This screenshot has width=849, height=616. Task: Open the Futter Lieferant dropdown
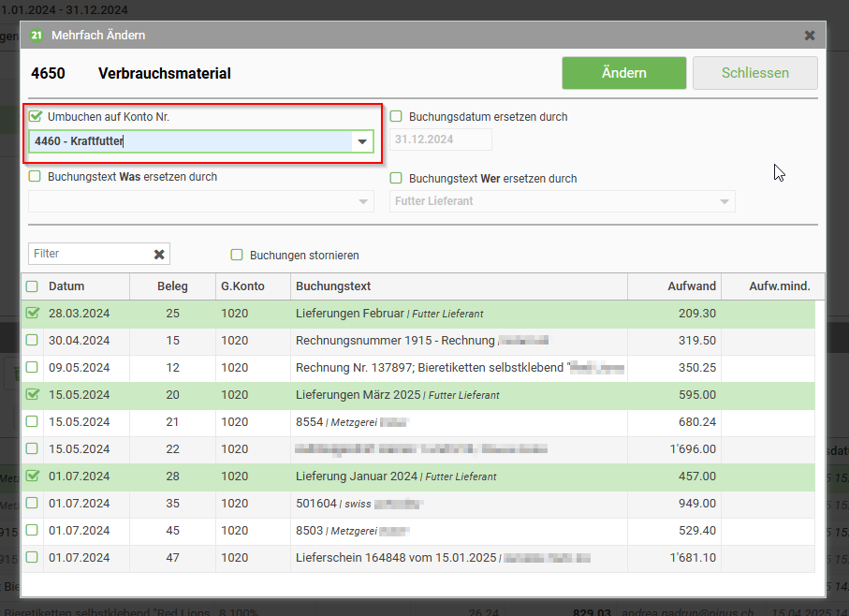(x=724, y=201)
